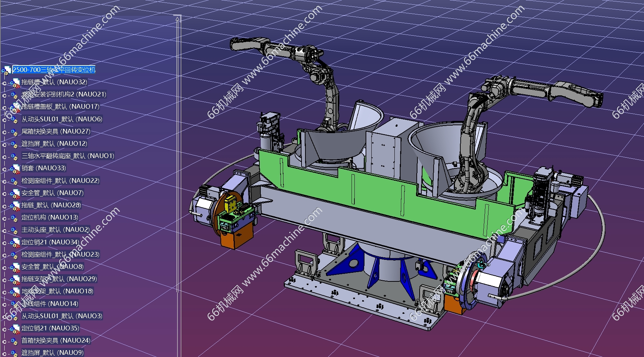644x357 pixels.
Task: Expand the 尾箱快换夹具 (NAUO27) node
Action: pyautogui.click(x=4, y=132)
